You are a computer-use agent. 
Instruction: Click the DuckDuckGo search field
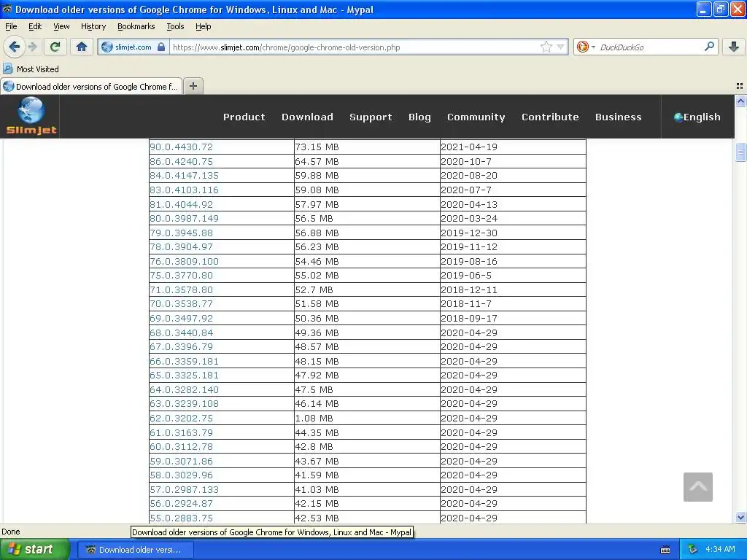click(649, 47)
